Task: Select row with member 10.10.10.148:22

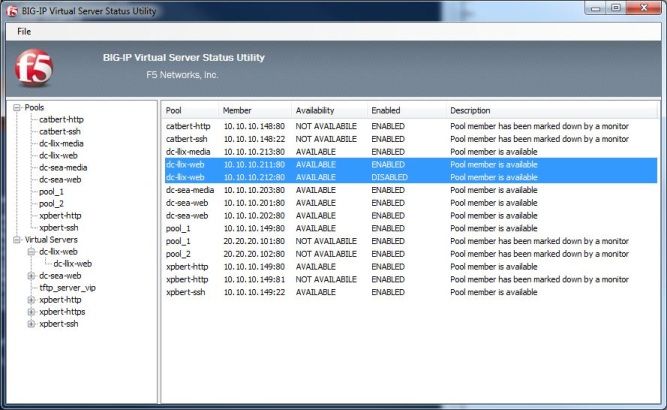Action: pos(411,139)
